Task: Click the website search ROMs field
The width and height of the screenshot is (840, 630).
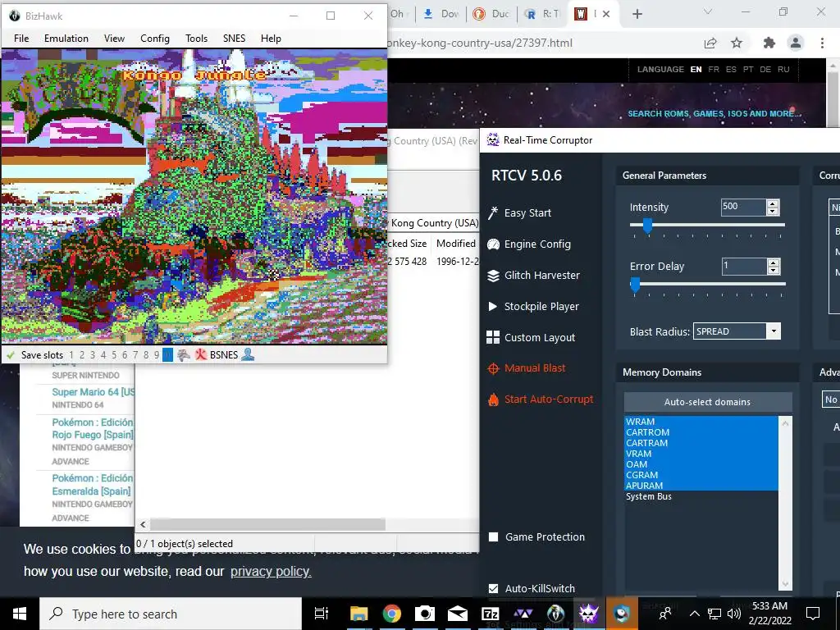Action: pyautogui.click(x=714, y=113)
